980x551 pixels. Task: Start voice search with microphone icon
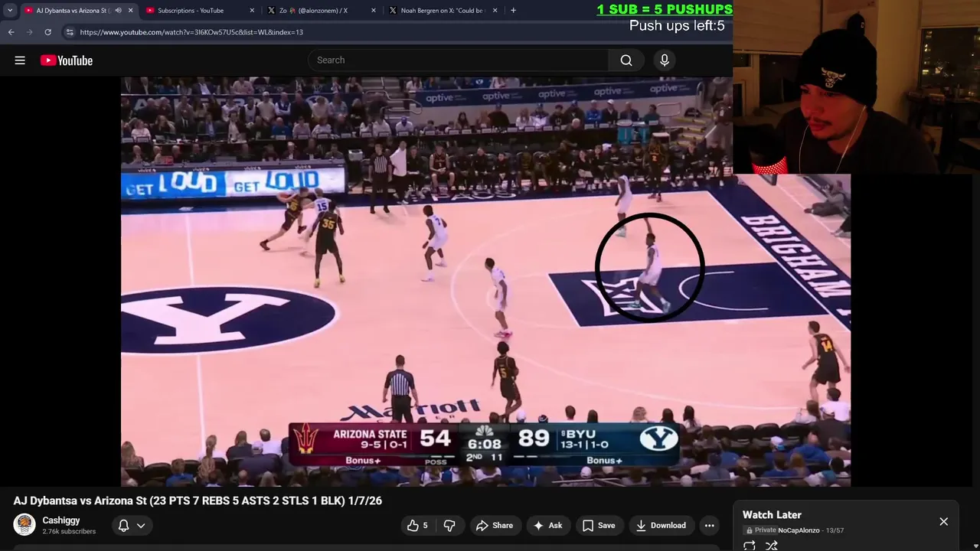pos(665,60)
